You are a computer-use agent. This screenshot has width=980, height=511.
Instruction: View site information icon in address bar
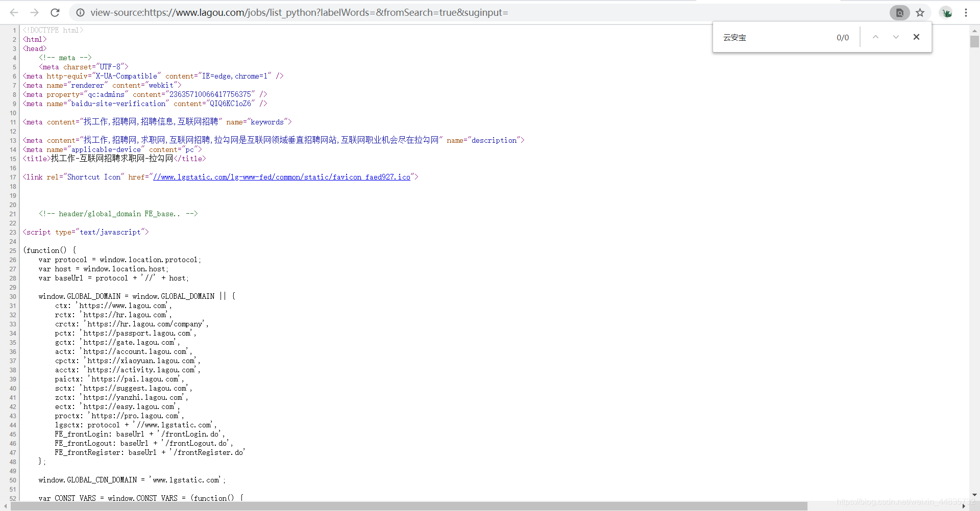click(81, 12)
